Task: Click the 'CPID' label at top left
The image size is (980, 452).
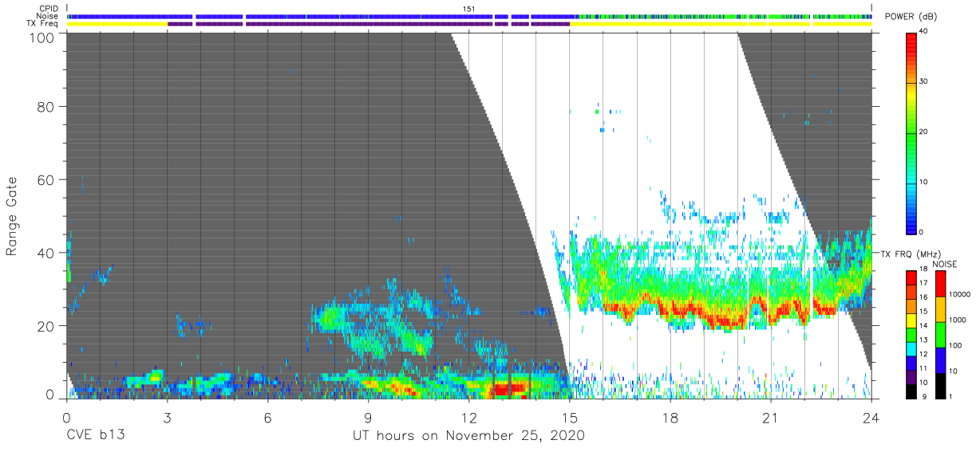Action: pos(48,8)
